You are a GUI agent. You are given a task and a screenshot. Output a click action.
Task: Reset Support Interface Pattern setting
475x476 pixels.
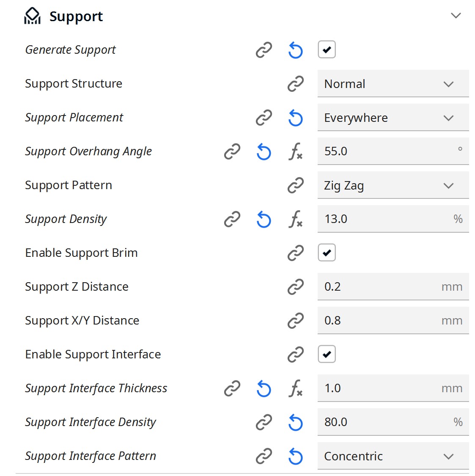[x=295, y=456]
